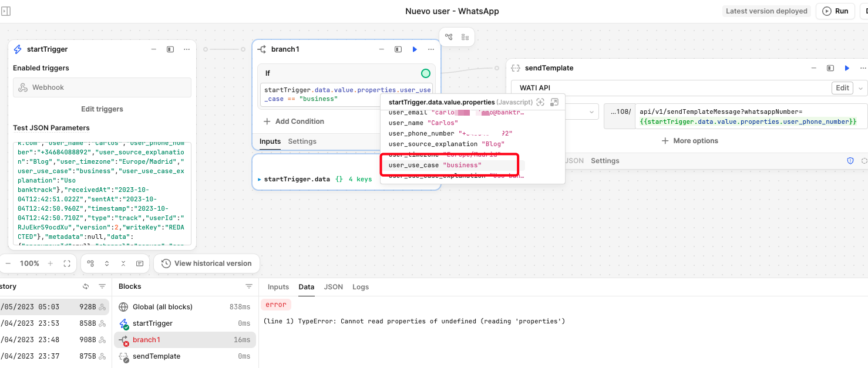Image resolution: width=868 pixels, height=368 pixels.
Task: Filter the run history list
Action: pos(102,286)
